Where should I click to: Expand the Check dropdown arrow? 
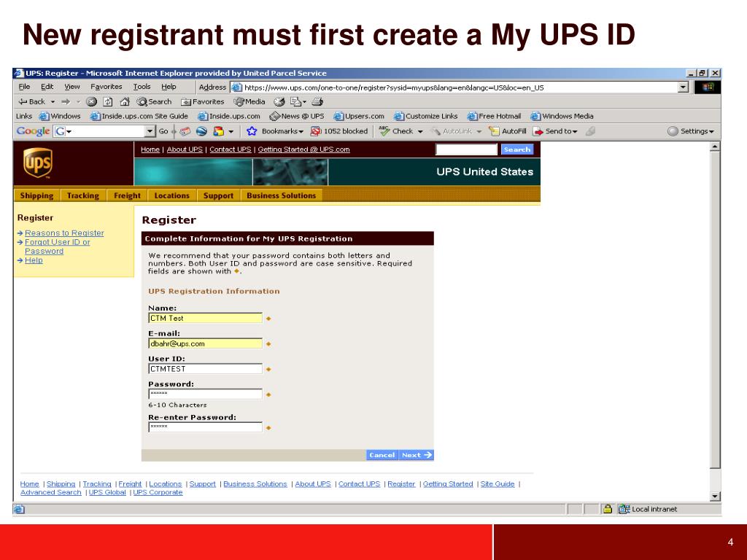click(420, 131)
